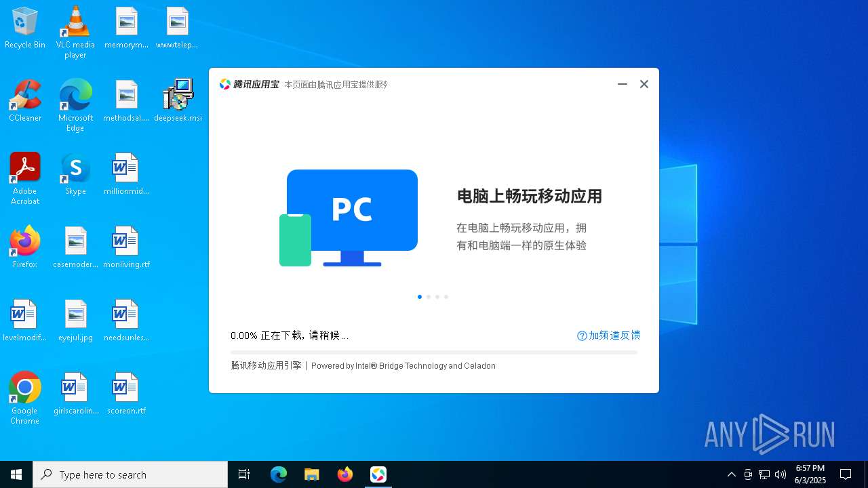The image size is (868, 488).
Task: Open Firefox desktop shortcut
Action: [x=25, y=247]
